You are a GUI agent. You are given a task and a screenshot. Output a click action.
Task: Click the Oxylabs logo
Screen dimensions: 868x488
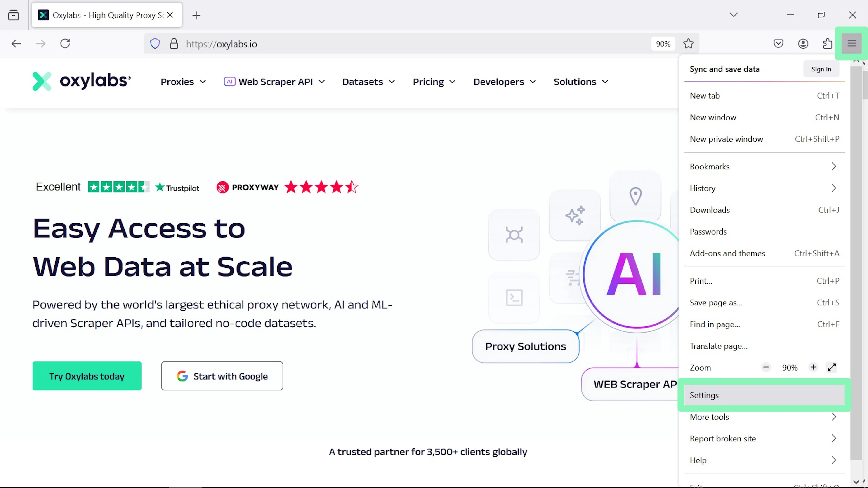tap(82, 81)
